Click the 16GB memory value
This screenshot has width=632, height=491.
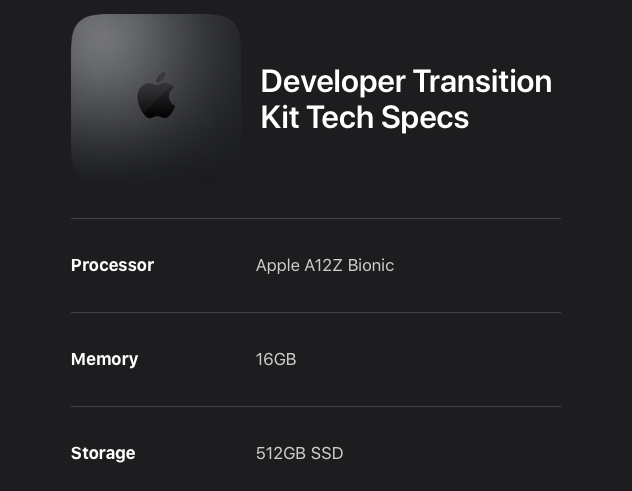(x=276, y=360)
